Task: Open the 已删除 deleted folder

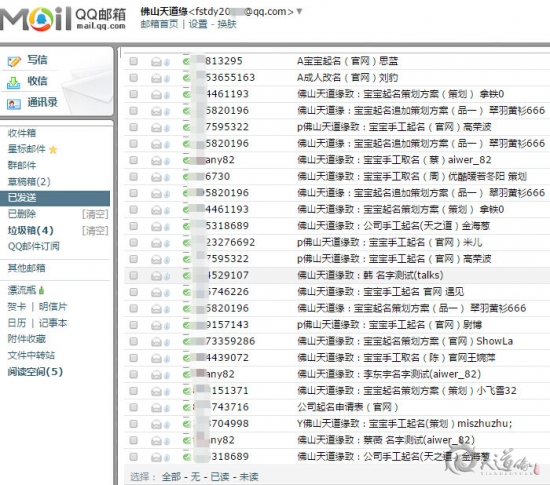Action: point(22,214)
